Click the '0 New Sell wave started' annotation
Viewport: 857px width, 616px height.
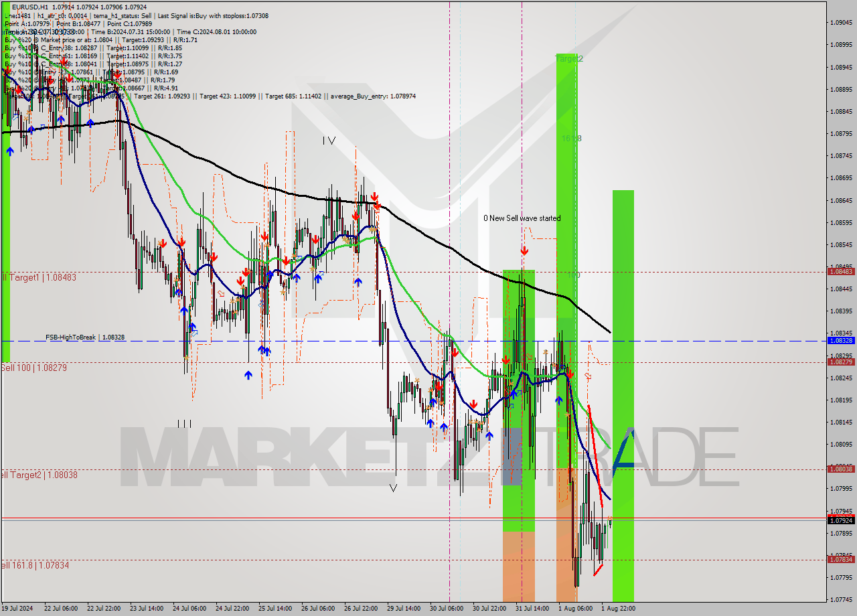[522, 218]
